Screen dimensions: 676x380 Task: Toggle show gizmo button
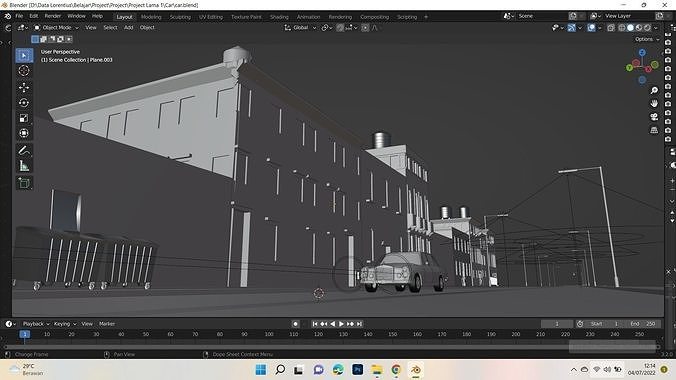[571, 28]
